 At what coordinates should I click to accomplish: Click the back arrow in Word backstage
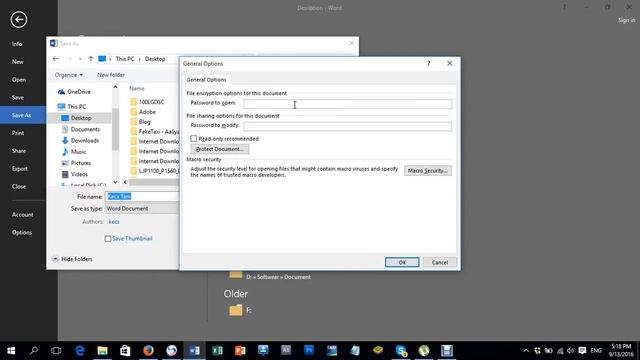pos(19,20)
